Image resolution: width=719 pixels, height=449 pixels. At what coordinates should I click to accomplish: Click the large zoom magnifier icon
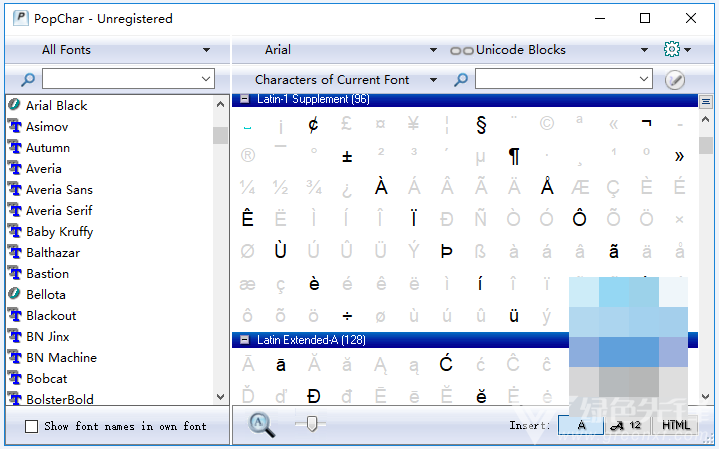261,425
